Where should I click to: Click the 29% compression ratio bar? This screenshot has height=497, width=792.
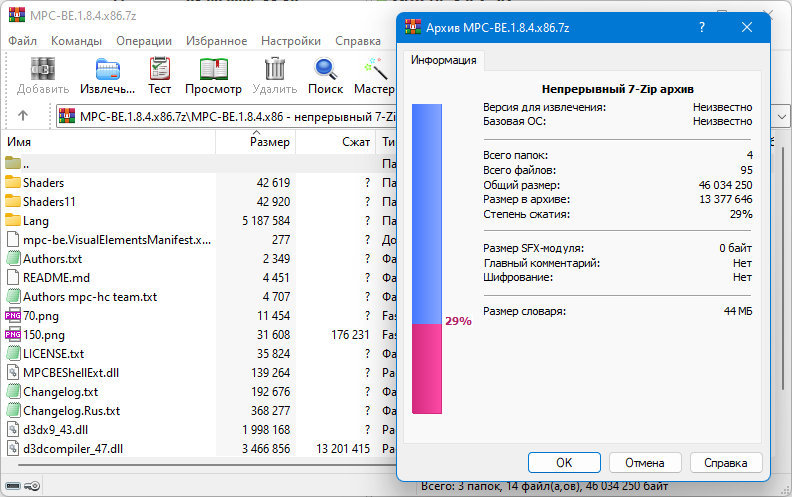tap(427, 259)
